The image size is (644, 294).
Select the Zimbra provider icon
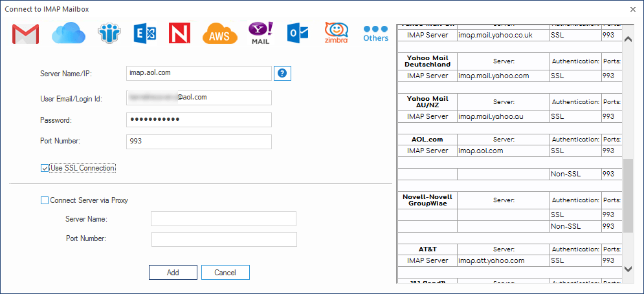pyautogui.click(x=337, y=33)
